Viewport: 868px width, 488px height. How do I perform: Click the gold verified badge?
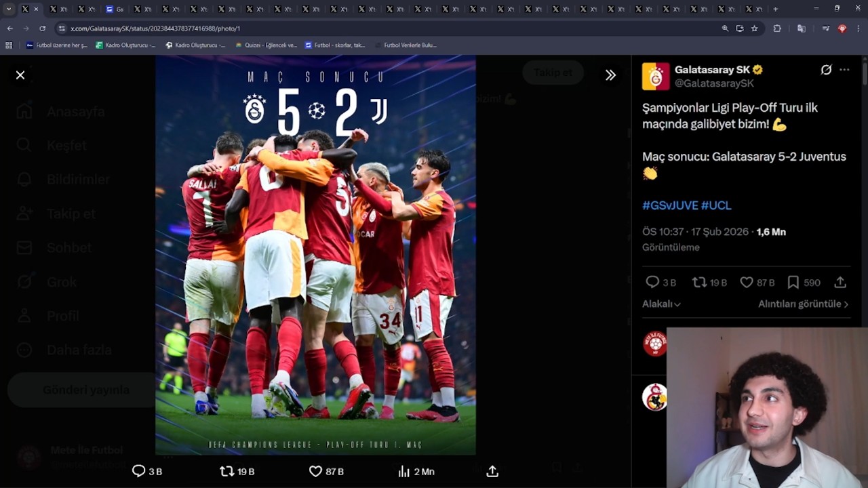758,70
